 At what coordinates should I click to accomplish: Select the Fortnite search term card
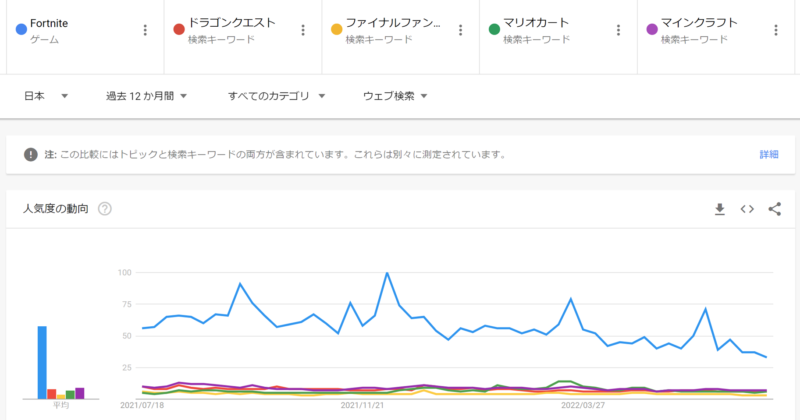(70, 30)
